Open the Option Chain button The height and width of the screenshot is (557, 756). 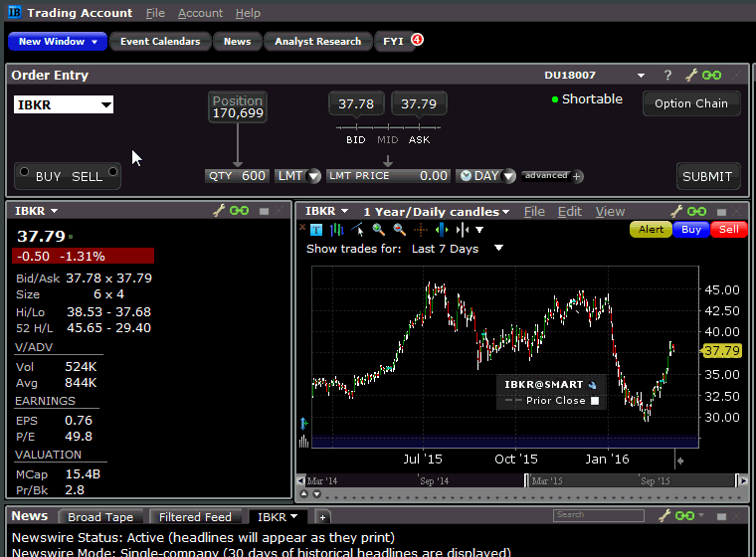[x=691, y=103]
